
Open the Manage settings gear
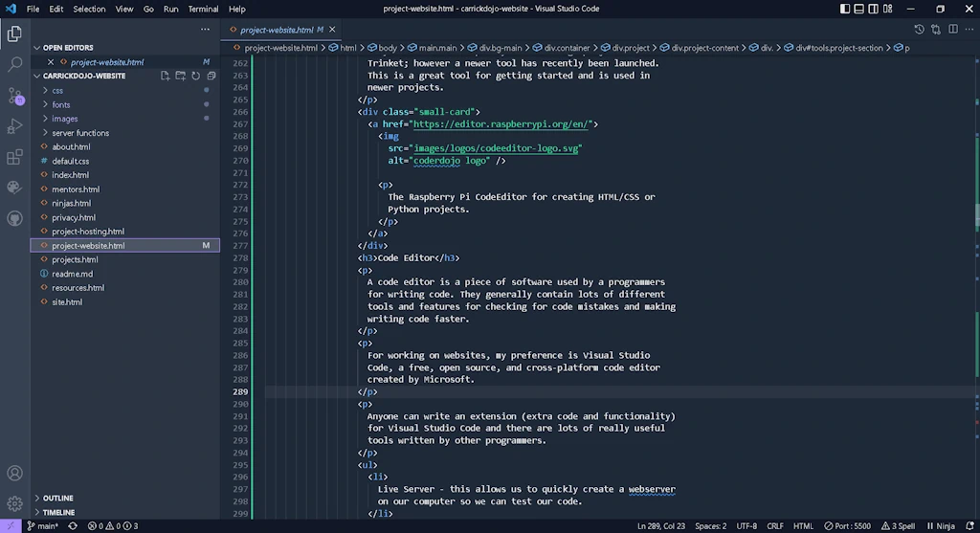(14, 503)
